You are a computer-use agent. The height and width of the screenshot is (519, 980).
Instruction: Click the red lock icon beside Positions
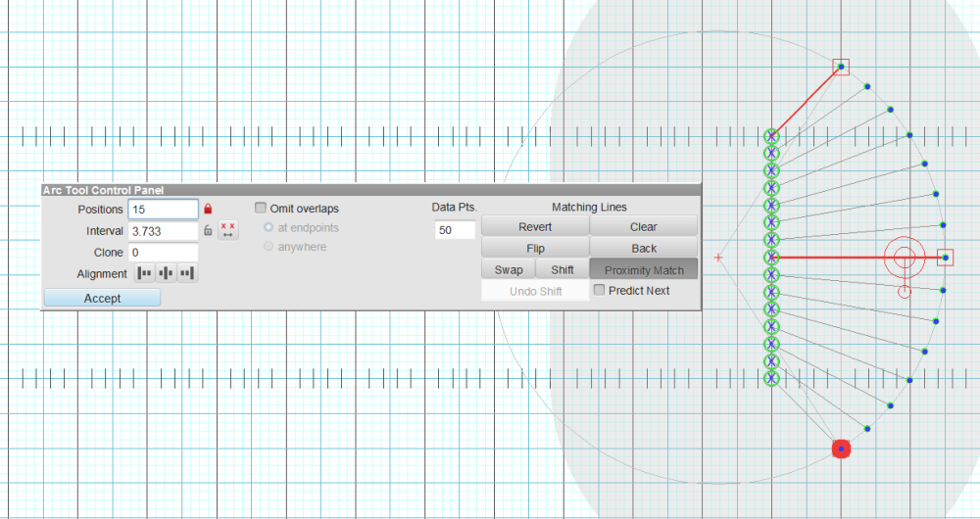coord(208,209)
